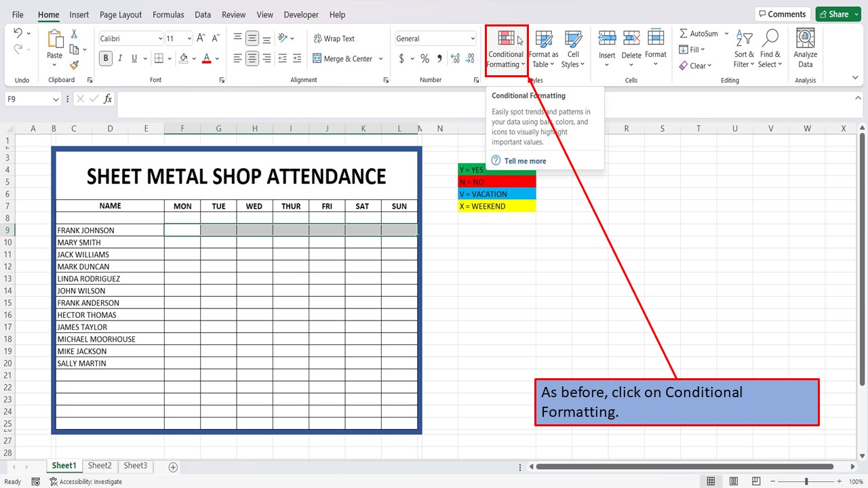The image size is (868, 488).
Task: Click the Find & Select magnifier
Action: pyautogui.click(x=770, y=38)
